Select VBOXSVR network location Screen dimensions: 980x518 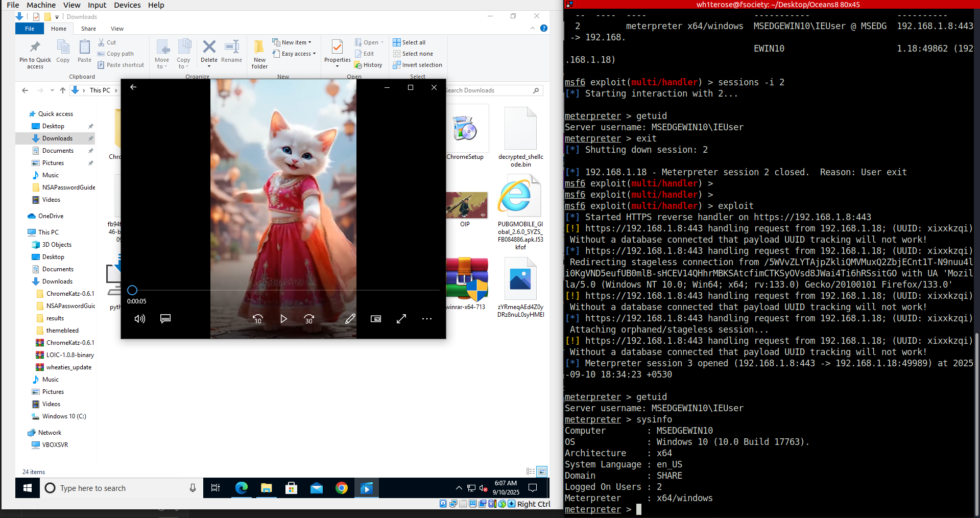tap(55, 445)
